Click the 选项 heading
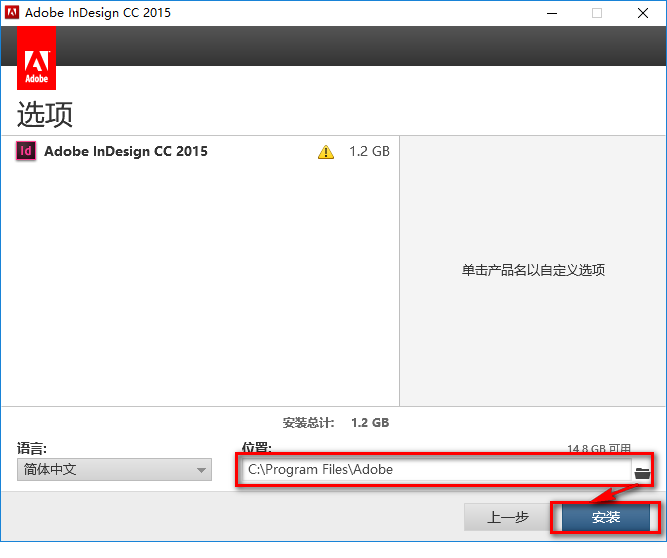This screenshot has height=558, width=667. point(45,114)
